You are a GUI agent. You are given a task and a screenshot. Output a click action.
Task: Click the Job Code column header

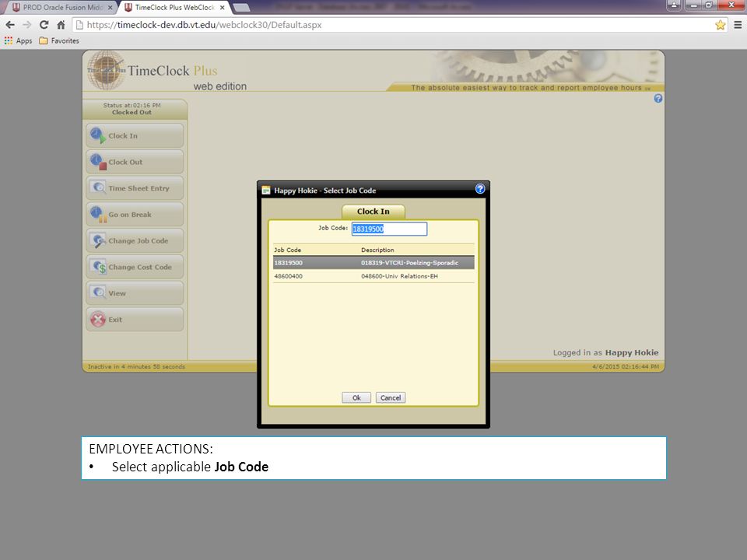coord(287,250)
